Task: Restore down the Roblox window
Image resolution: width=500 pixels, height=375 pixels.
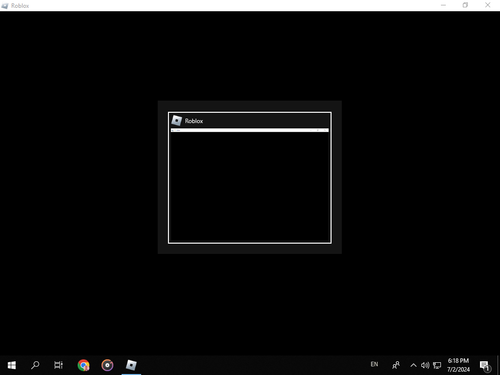Action: click(465, 5)
